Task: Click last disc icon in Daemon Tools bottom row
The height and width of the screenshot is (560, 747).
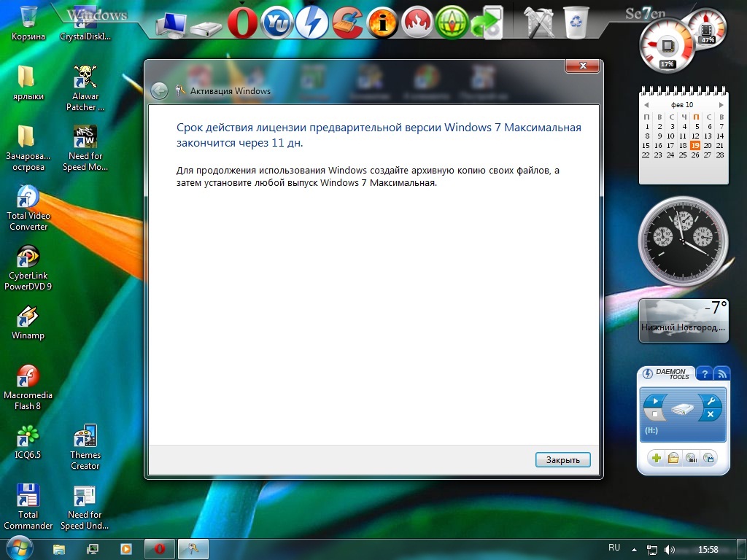Action: [x=709, y=458]
